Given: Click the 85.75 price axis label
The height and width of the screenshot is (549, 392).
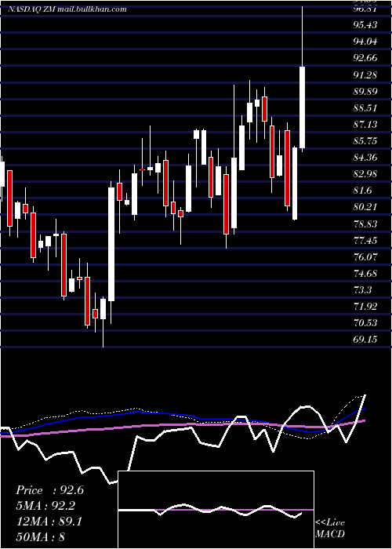Looking at the screenshot, I should 365,140.
